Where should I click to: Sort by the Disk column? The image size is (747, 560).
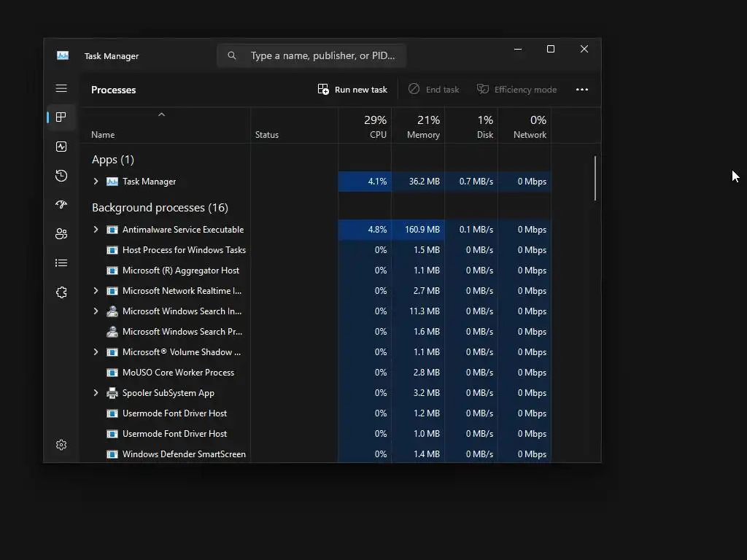coord(472,126)
